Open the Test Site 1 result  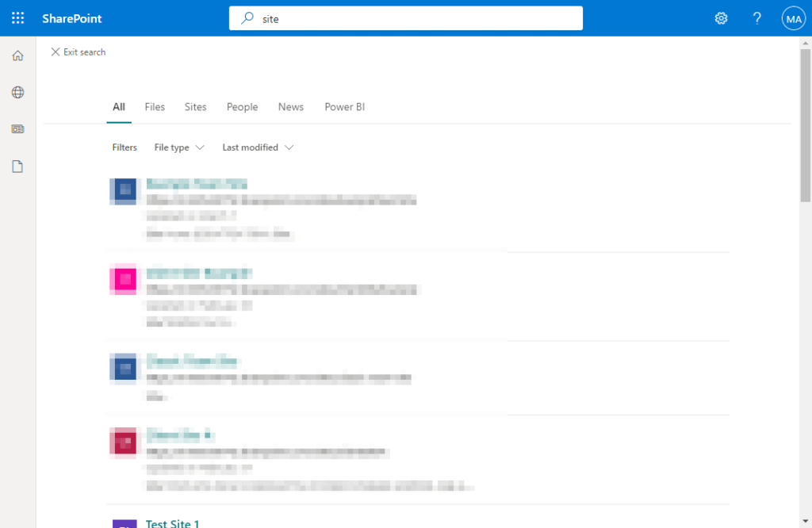[172, 523]
